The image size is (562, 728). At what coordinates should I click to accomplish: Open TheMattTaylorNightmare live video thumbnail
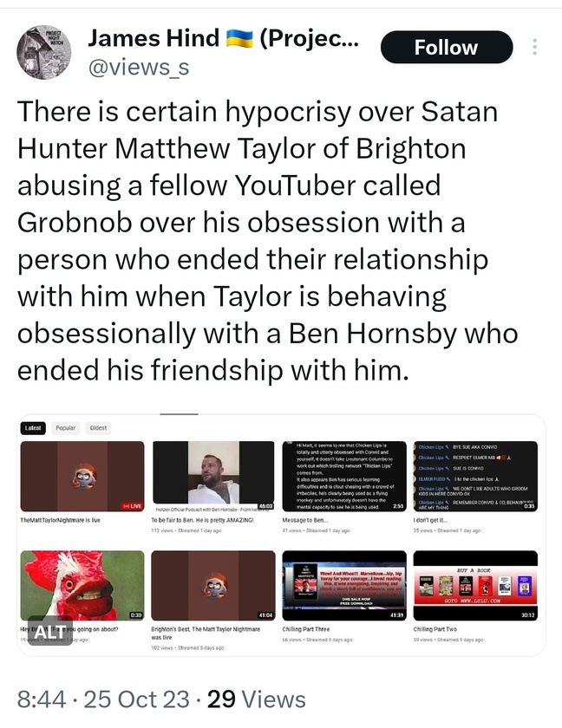82,477
